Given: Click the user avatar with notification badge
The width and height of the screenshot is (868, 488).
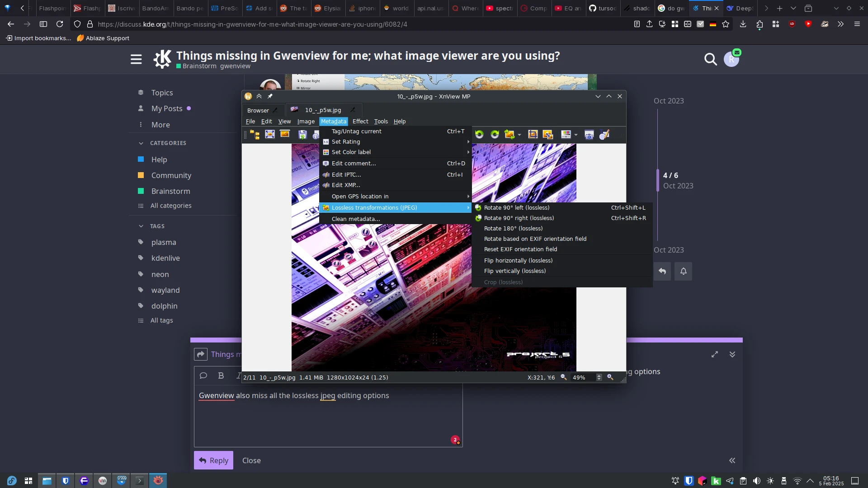Looking at the screenshot, I should (x=731, y=59).
